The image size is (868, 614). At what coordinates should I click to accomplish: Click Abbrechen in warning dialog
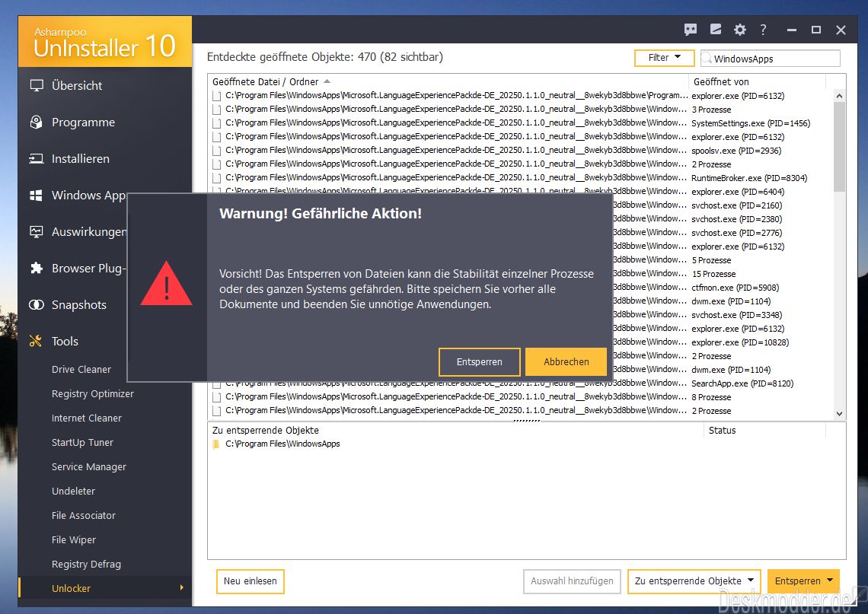tap(566, 361)
